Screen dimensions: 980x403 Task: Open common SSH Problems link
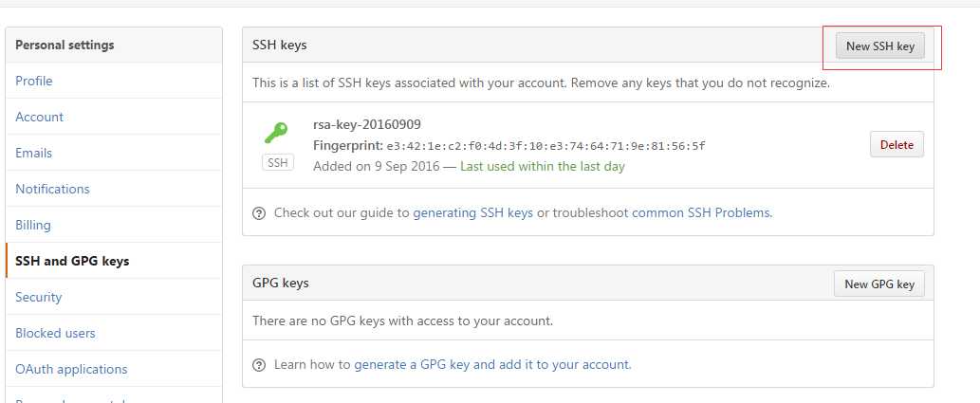(701, 212)
